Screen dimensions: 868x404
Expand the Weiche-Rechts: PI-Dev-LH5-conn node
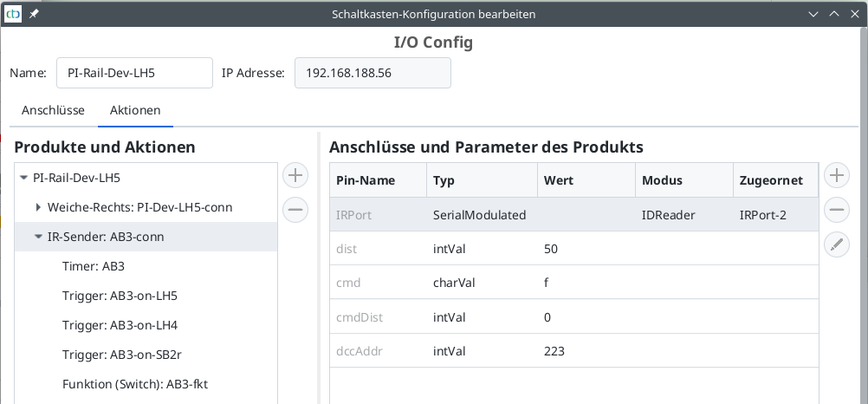pos(38,207)
